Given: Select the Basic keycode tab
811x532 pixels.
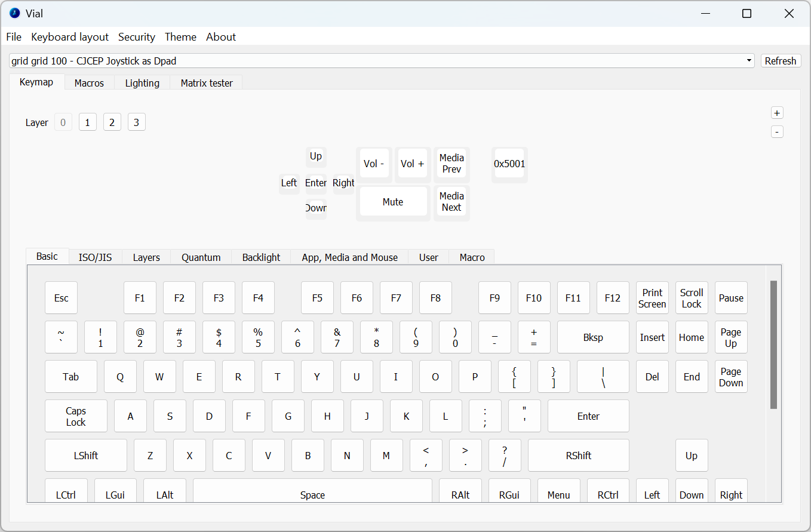Looking at the screenshot, I should tap(47, 256).
